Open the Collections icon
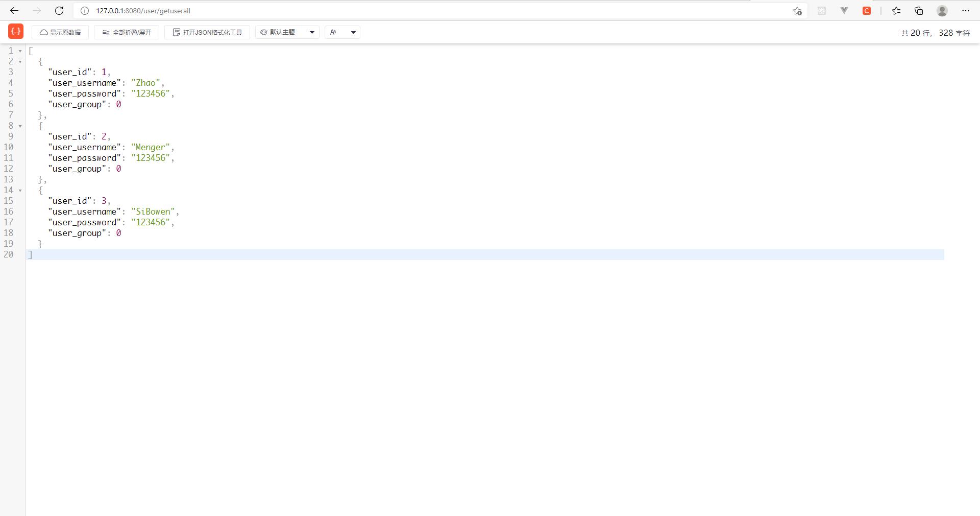Screen dimensions: 980x516 click(919, 11)
